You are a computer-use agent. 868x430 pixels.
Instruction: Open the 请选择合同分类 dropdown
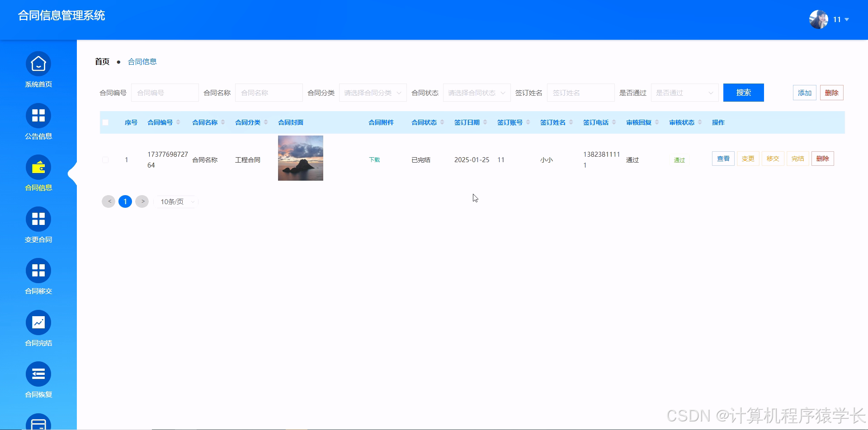coord(372,92)
